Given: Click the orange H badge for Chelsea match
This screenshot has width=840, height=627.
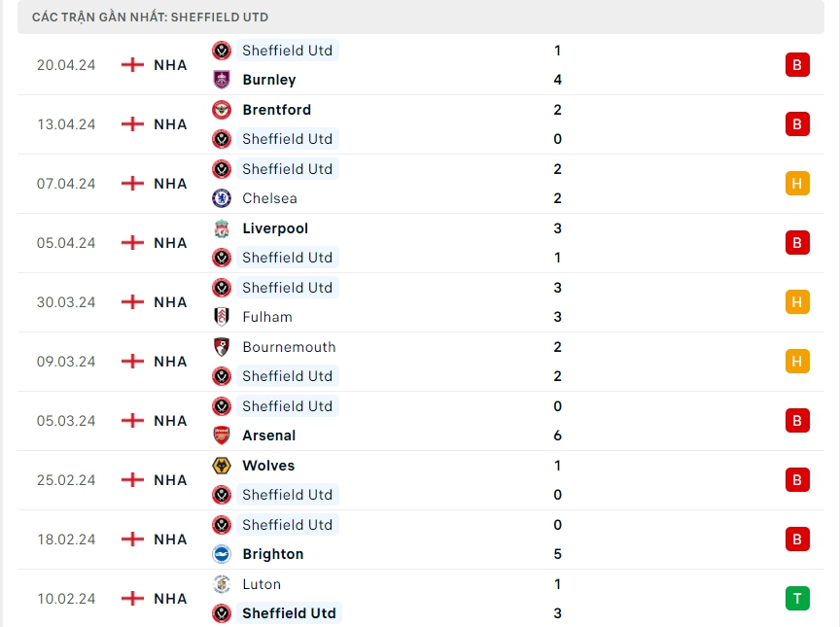Looking at the screenshot, I should coord(797,184).
